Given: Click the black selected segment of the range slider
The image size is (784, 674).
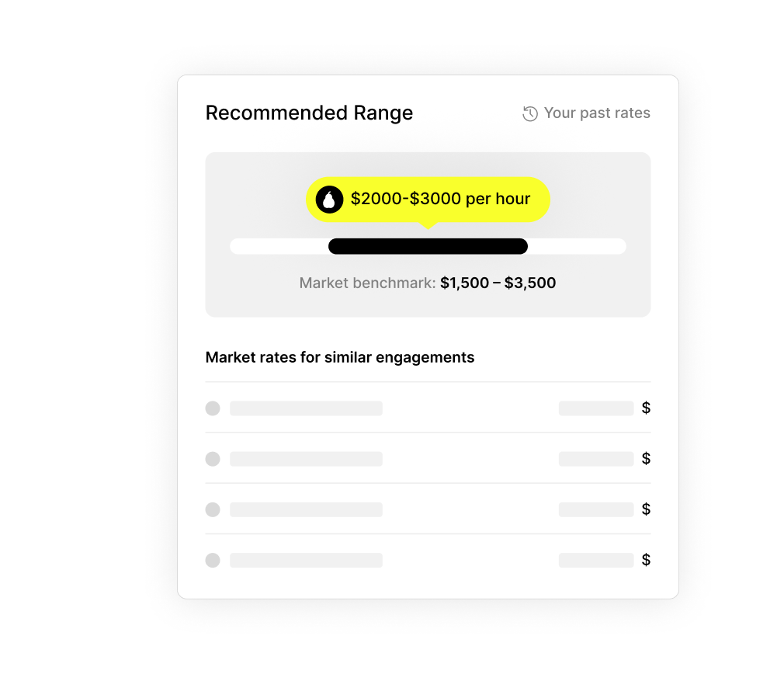Looking at the screenshot, I should (x=428, y=246).
